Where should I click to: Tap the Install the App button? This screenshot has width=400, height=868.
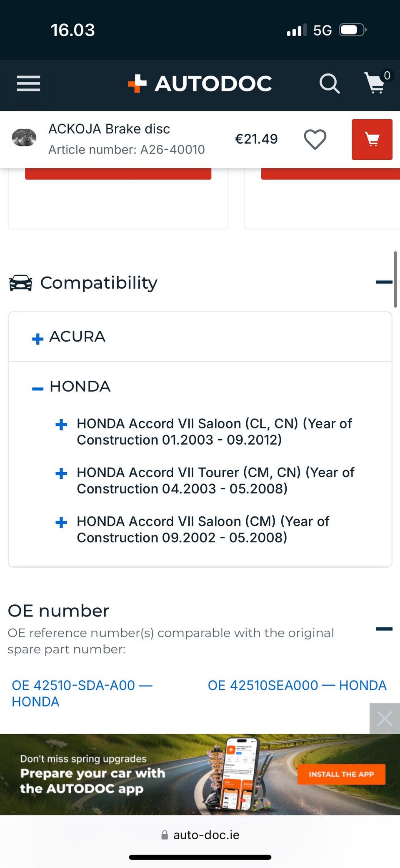pos(341,774)
